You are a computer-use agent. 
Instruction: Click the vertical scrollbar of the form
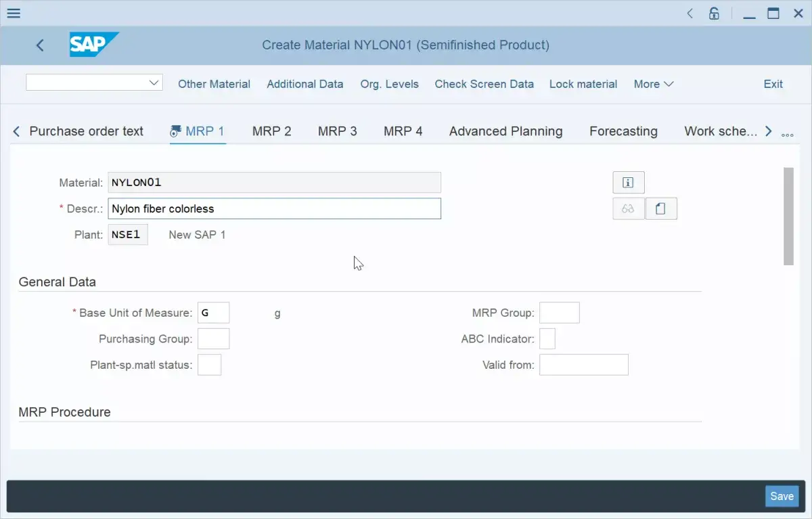click(x=788, y=217)
